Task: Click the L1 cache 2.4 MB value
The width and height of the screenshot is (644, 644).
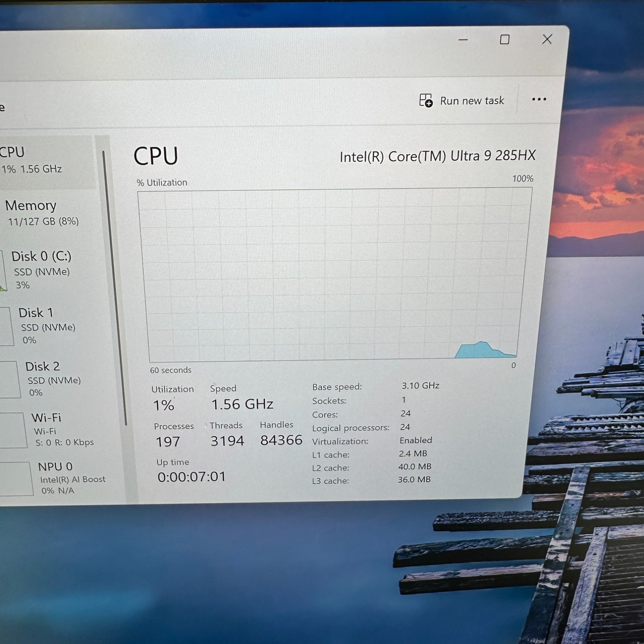Action: [x=413, y=454]
